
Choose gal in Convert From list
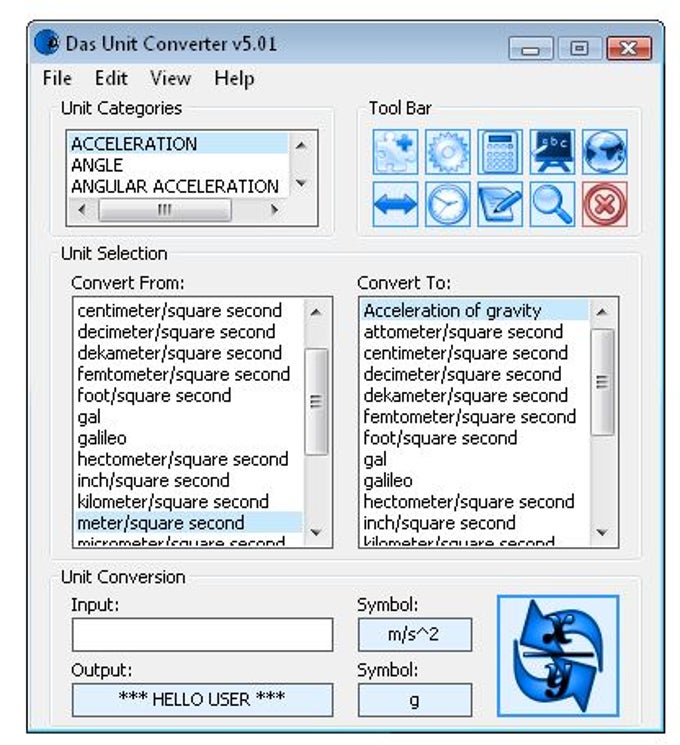tap(188, 417)
